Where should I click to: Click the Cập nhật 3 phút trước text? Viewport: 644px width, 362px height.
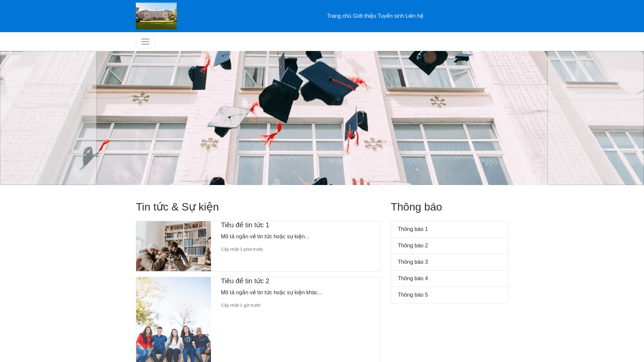(242, 249)
